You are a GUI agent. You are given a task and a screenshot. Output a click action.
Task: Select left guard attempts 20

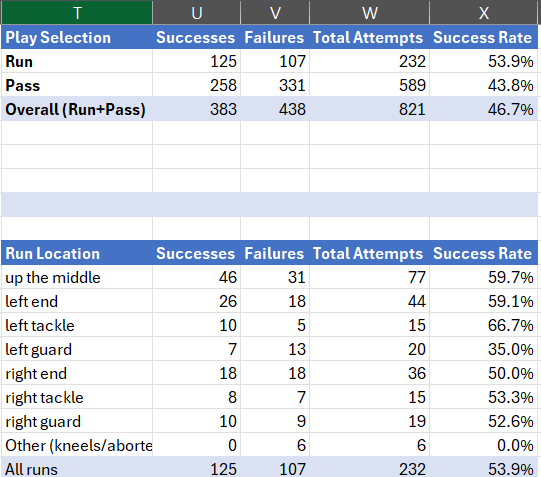pos(370,349)
